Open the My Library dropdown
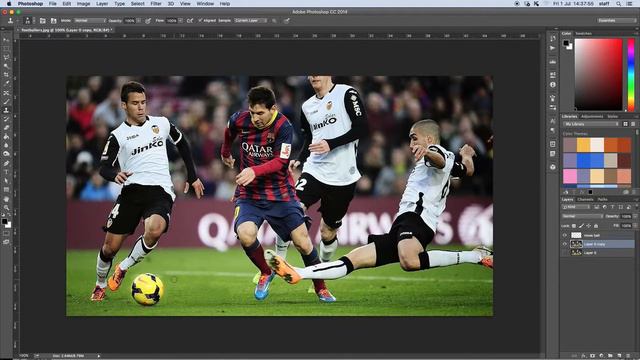 click(x=591, y=124)
